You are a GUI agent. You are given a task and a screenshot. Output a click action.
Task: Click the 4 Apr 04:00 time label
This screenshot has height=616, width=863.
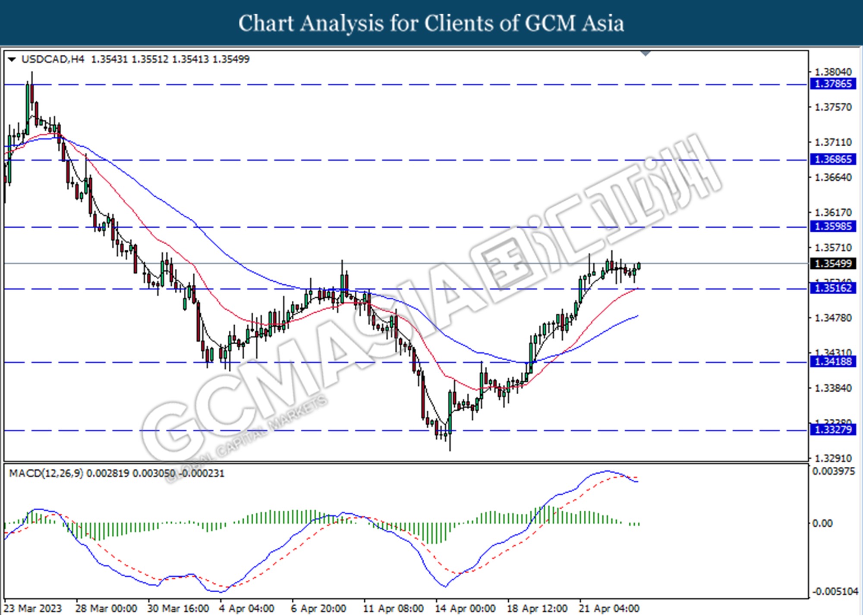click(246, 609)
